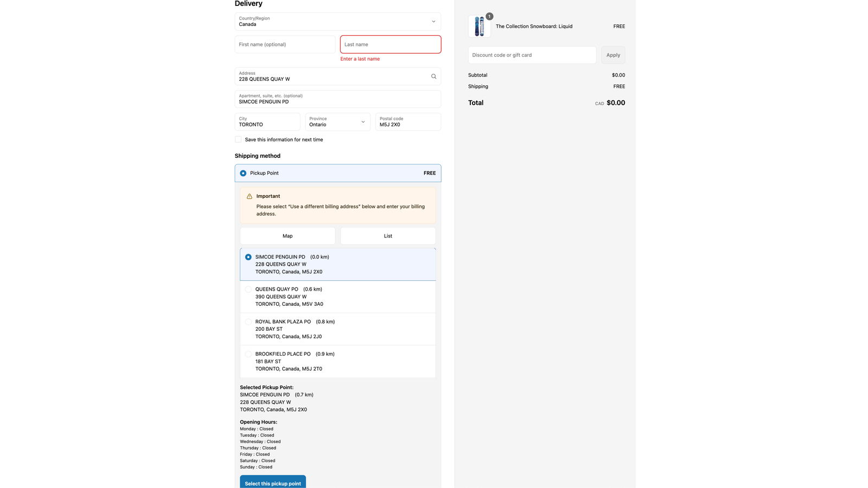The height and width of the screenshot is (488, 868).
Task: Focus the First name (optional) field
Action: (x=285, y=44)
